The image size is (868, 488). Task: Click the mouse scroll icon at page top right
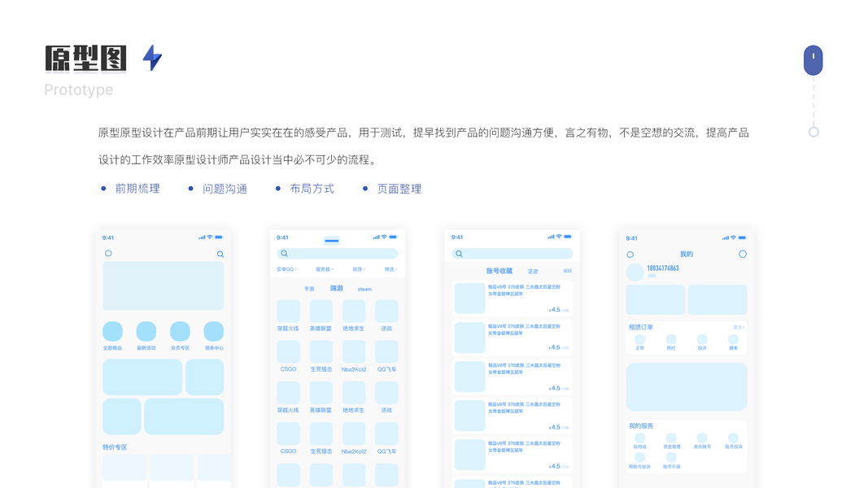[813, 60]
